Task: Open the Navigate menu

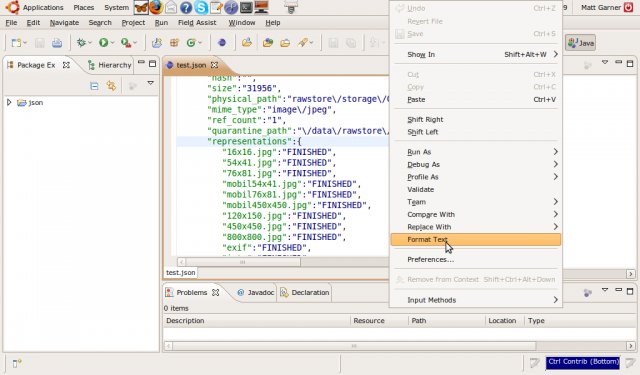Action: [64, 22]
